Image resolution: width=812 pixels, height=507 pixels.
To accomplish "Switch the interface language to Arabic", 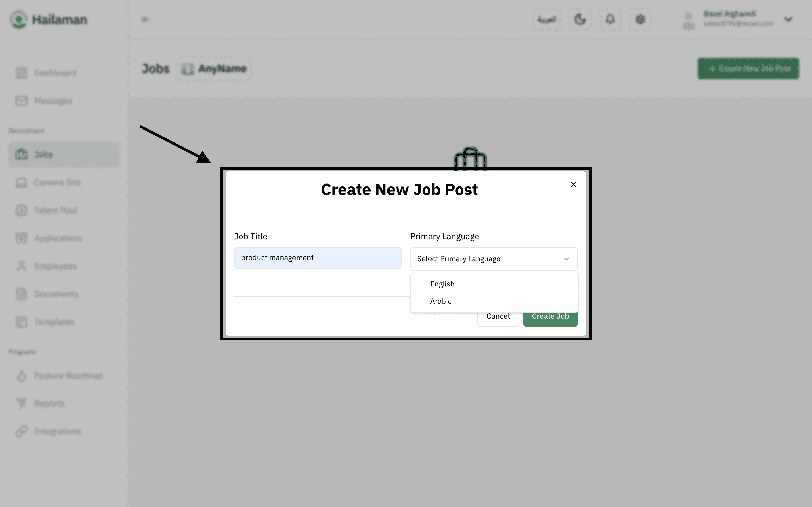I will pos(547,19).
